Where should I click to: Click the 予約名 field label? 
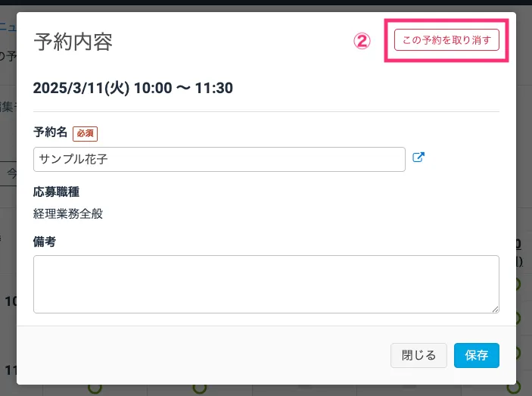click(51, 133)
